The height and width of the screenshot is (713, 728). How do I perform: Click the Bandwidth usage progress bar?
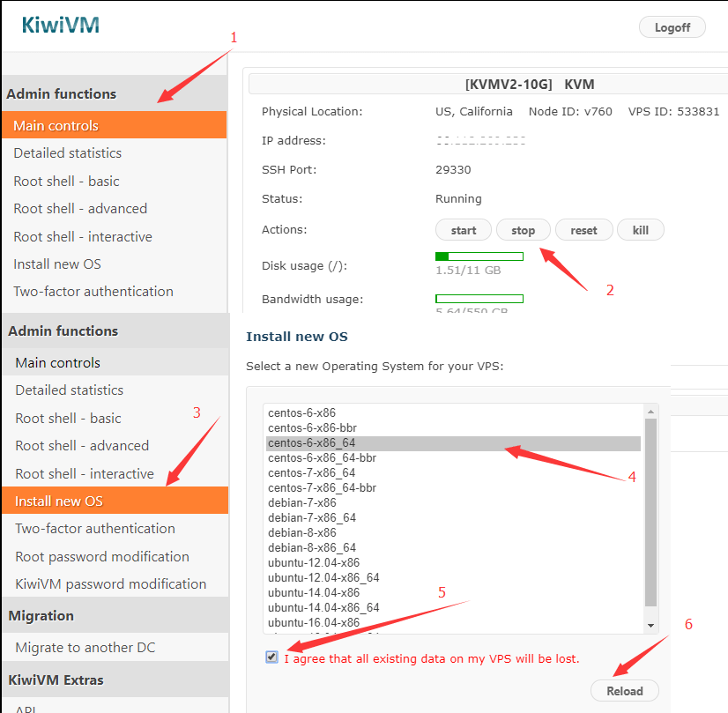pyautogui.click(x=479, y=299)
